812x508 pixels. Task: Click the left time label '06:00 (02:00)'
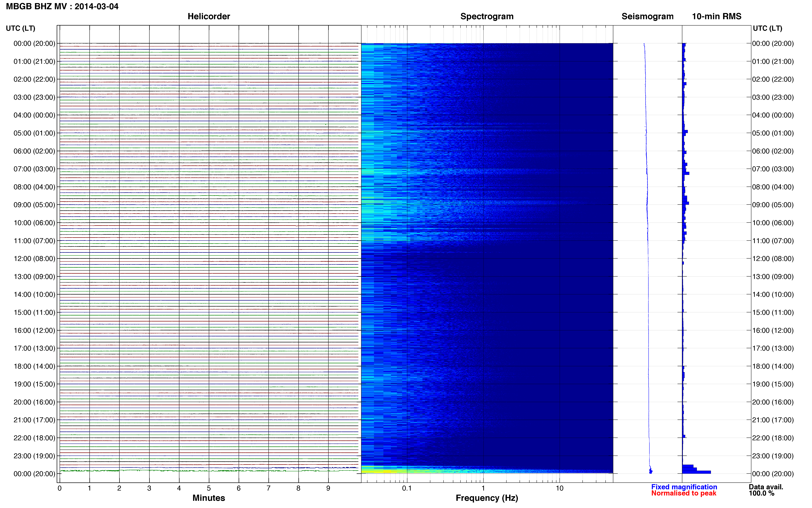(x=34, y=151)
